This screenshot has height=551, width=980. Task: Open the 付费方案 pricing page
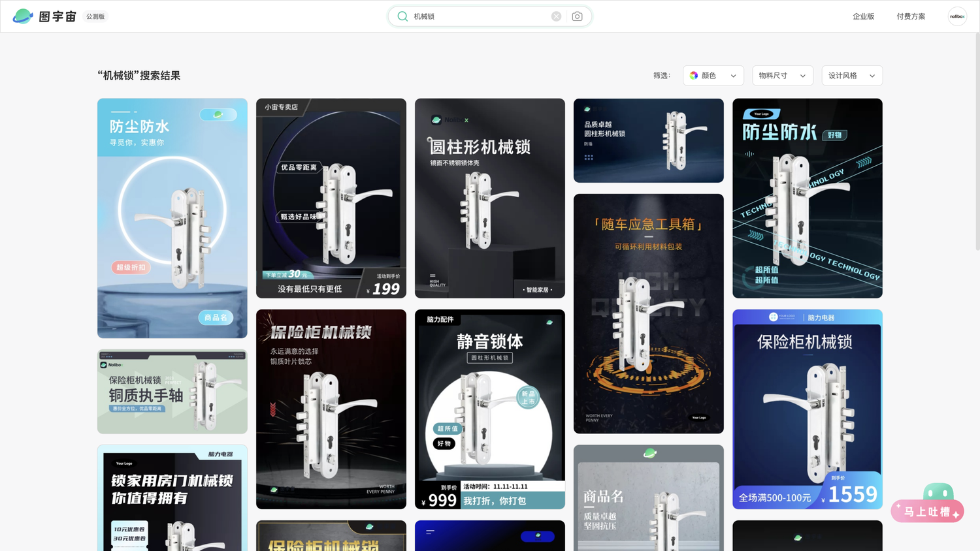point(911,16)
